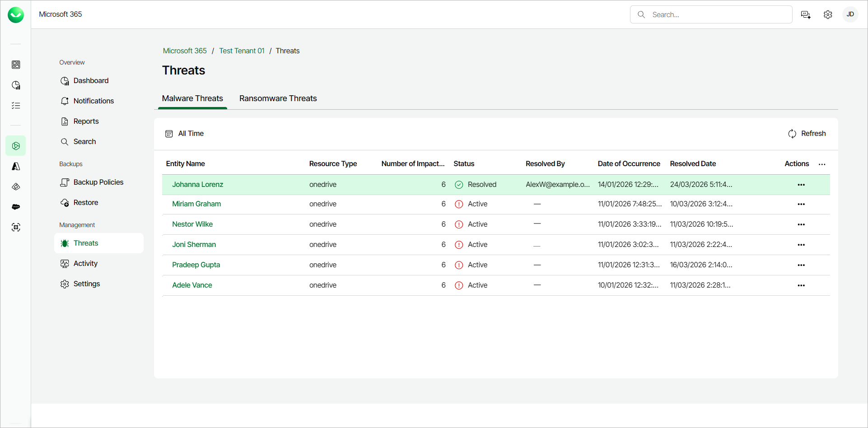The image size is (868, 428).
Task: Switch to the Ransomware Threats tab
Action: pyautogui.click(x=278, y=98)
